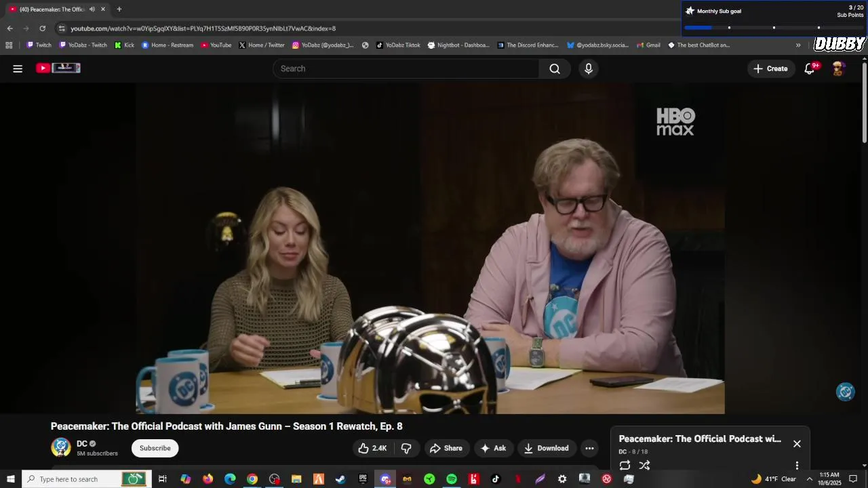
Task: Open playlist panel three-dot options
Action: [797, 465]
